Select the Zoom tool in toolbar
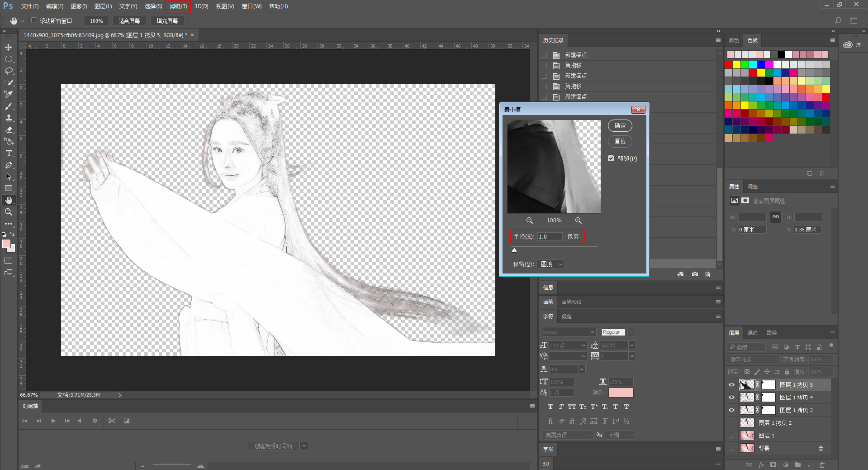 coord(9,212)
